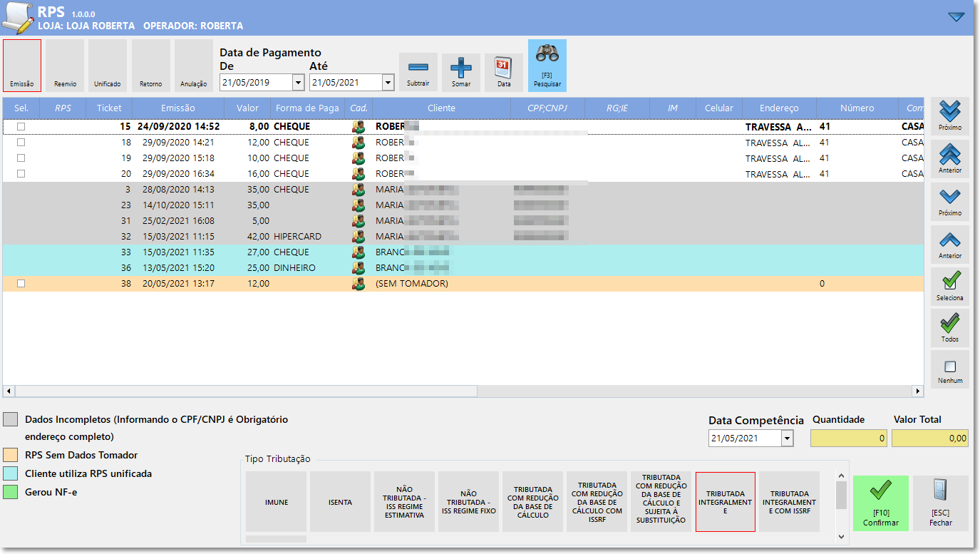Tick the checkbox for ticket 38
Screen dimensions: 980x554
21,284
